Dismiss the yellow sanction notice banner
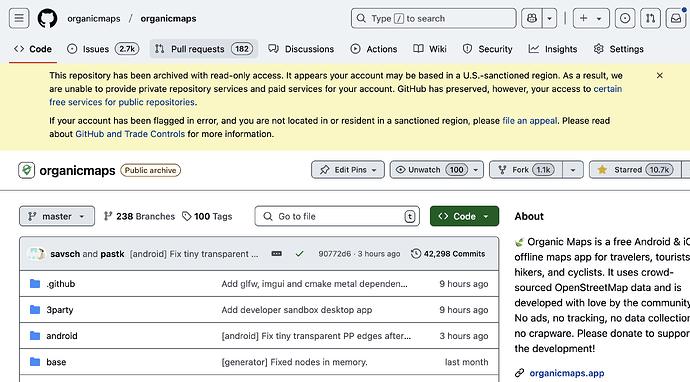Viewport: 690px width, 382px height. click(x=659, y=75)
